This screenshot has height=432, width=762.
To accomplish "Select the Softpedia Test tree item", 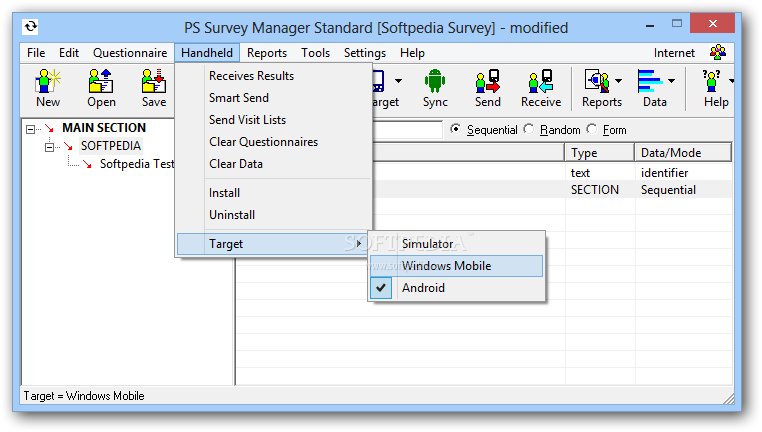I will pos(137,164).
